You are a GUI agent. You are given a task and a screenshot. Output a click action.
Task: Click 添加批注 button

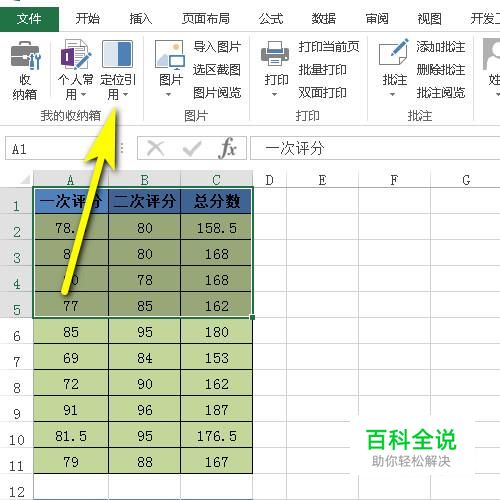(x=441, y=47)
